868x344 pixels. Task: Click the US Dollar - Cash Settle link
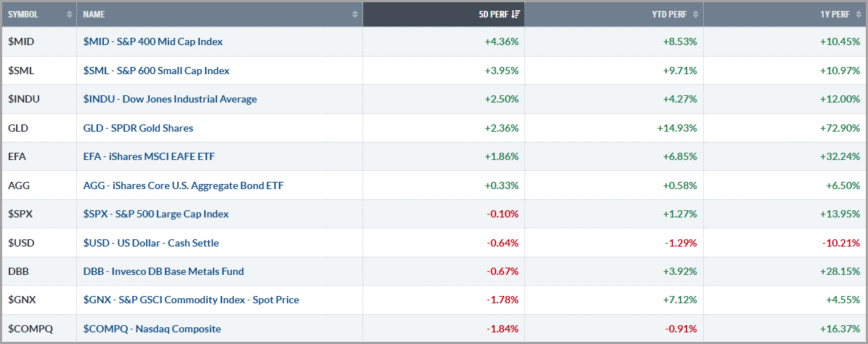tap(150, 243)
